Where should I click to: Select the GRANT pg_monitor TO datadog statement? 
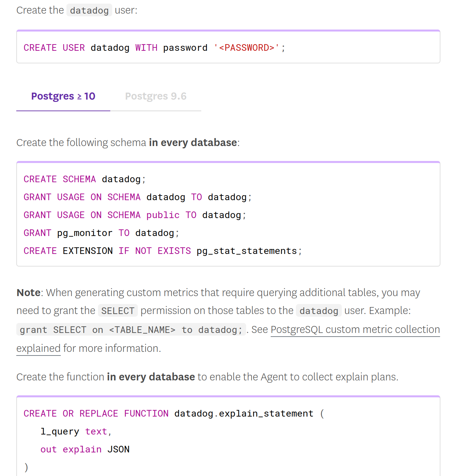point(101,233)
